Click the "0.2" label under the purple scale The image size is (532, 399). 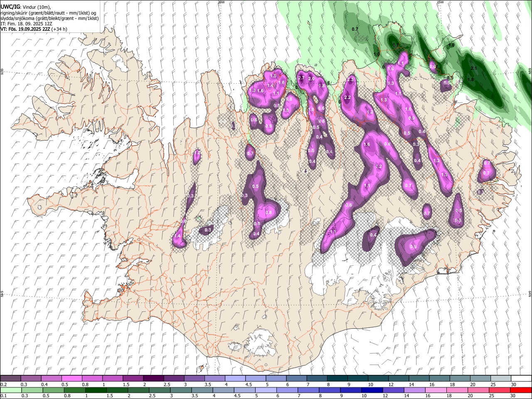coord(3,384)
